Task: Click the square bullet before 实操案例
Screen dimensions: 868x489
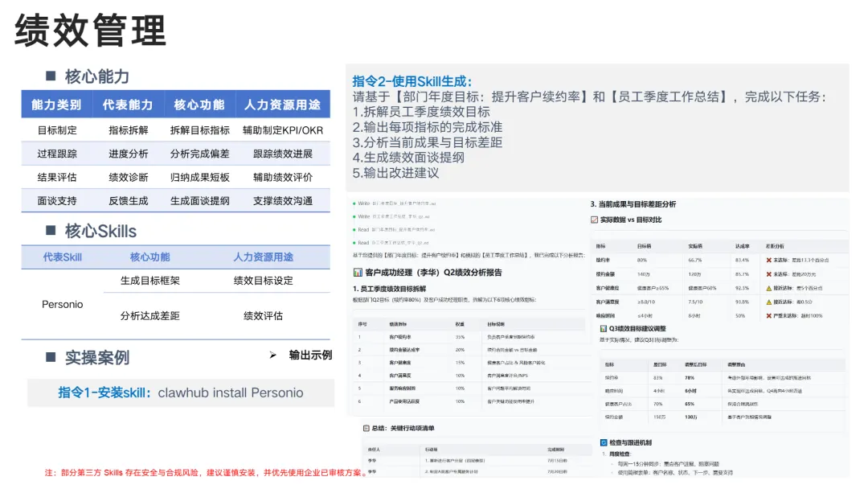Action: (51, 357)
